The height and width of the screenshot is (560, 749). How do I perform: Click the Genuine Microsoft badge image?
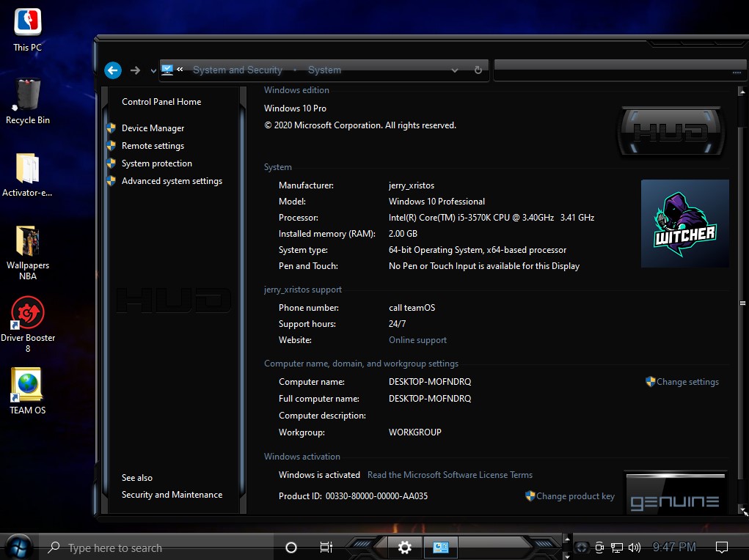676,493
